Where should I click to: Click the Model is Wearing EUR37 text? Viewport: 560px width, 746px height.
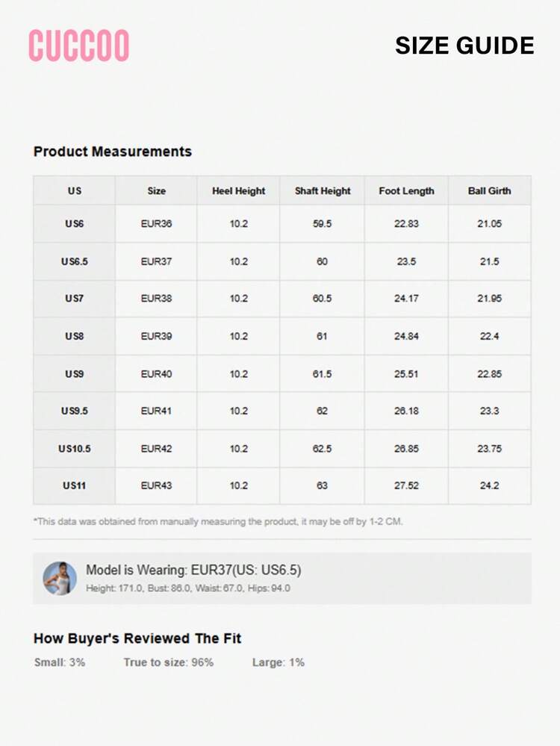[x=193, y=570]
